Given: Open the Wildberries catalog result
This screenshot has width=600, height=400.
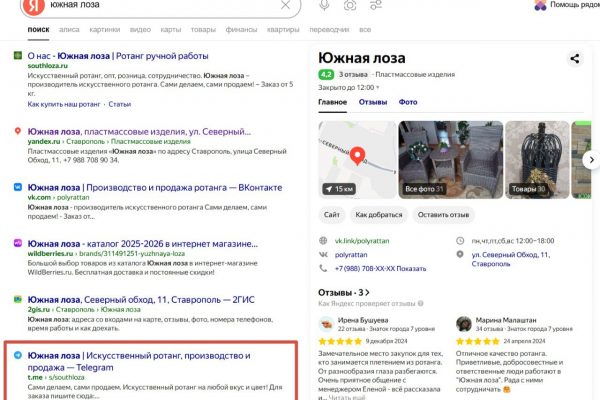Looking at the screenshot, I should (143, 244).
